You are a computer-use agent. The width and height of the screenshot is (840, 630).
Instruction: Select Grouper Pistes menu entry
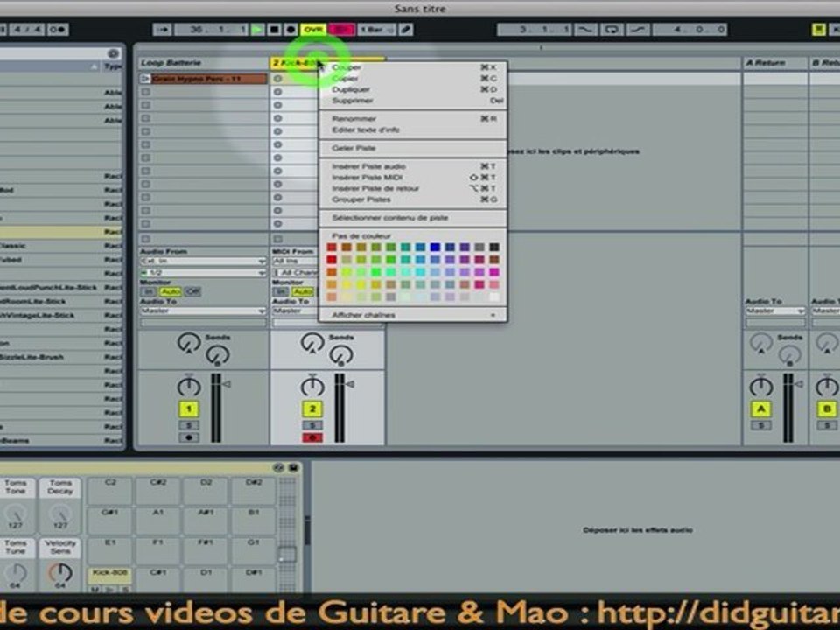pyautogui.click(x=414, y=199)
